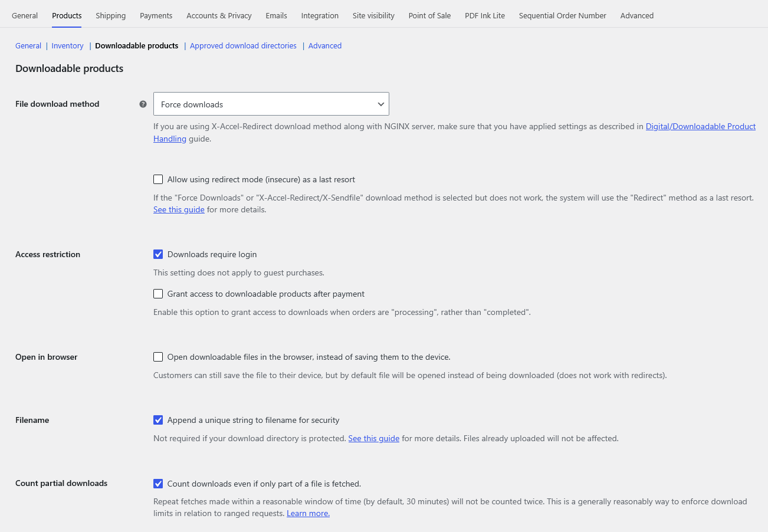This screenshot has height=532, width=768.
Task: Click See this guide in Filename description
Action: tap(374, 438)
